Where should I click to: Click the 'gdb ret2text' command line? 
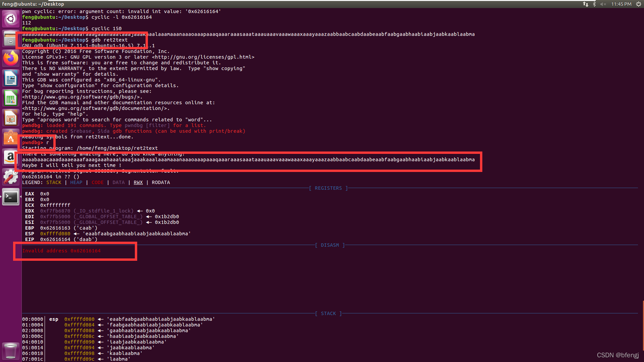point(75,40)
